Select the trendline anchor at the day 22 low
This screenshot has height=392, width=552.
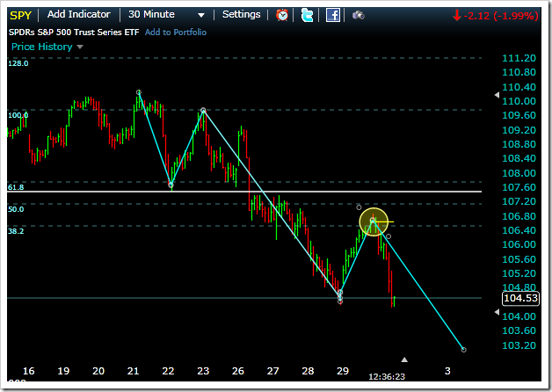coord(171,185)
